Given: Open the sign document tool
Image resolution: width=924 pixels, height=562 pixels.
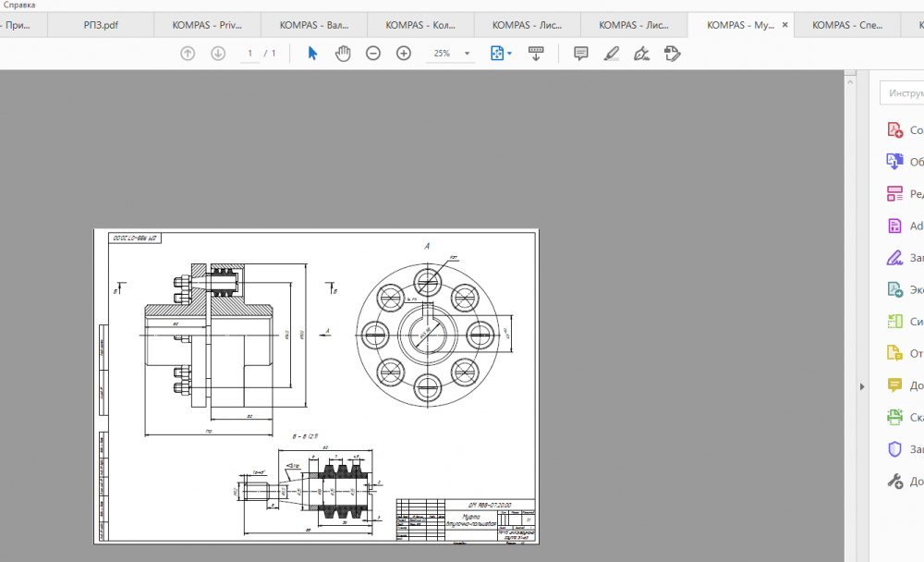Looking at the screenshot, I should (x=641, y=54).
